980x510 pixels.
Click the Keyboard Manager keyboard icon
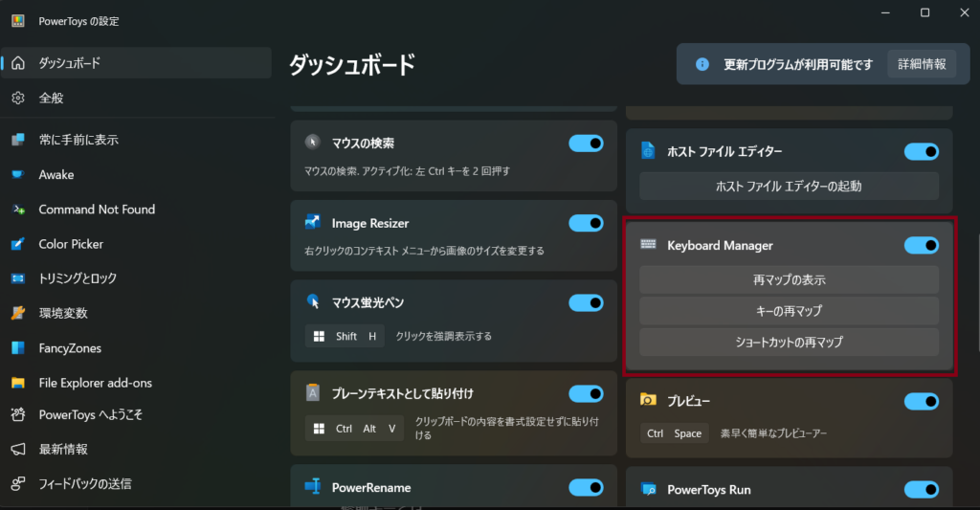click(648, 244)
